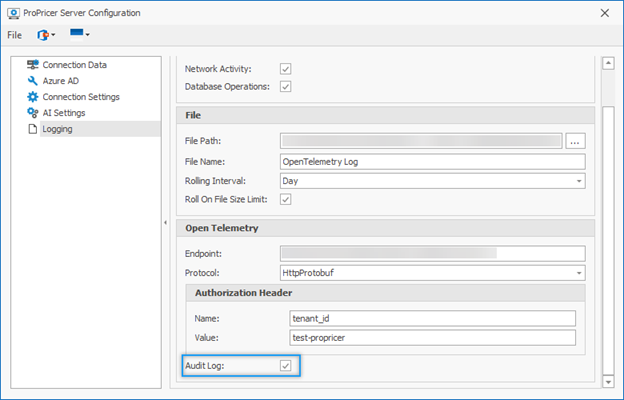This screenshot has height=400, width=624.
Task: Click the Connection Data network icon
Action: (x=33, y=64)
